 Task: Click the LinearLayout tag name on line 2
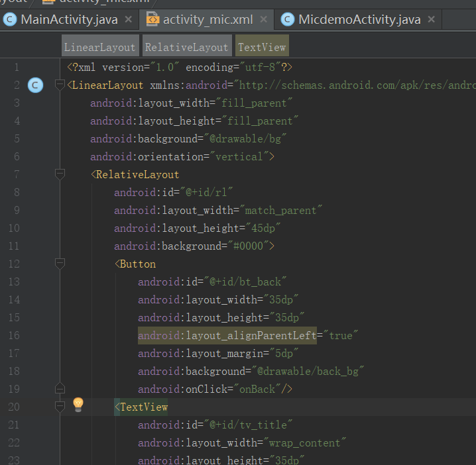(x=108, y=85)
